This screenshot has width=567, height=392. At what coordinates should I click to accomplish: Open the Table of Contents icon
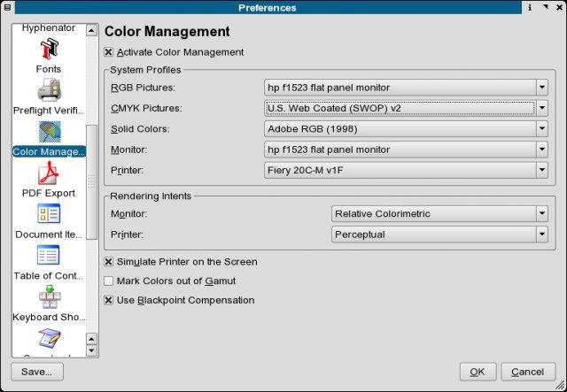click(48, 255)
